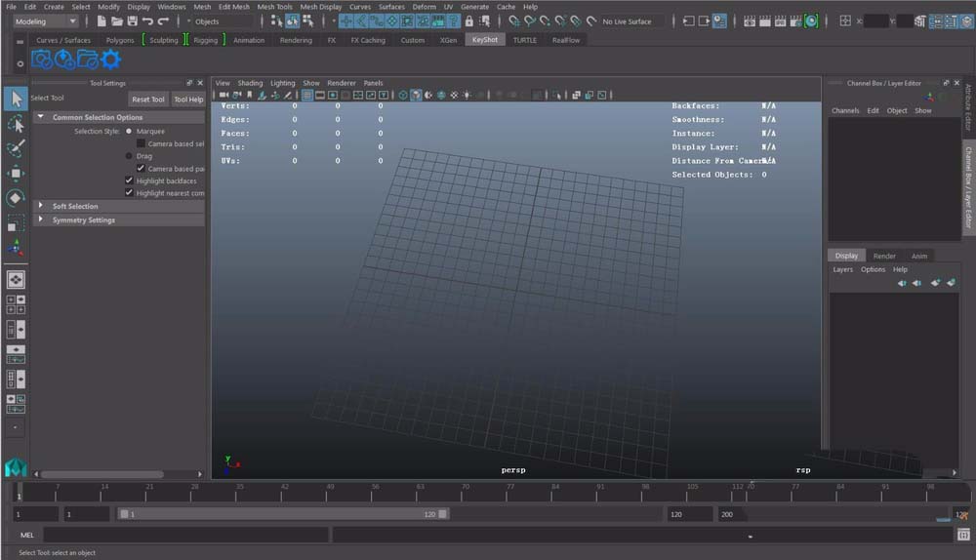The image size is (976, 560).
Task: Click the Tool Help button
Action: 188,99
